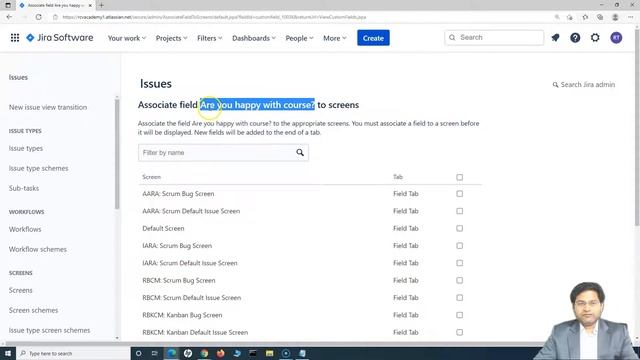Toggle the select-all screens checkbox in header
This screenshot has height=360, width=640.
460,177
